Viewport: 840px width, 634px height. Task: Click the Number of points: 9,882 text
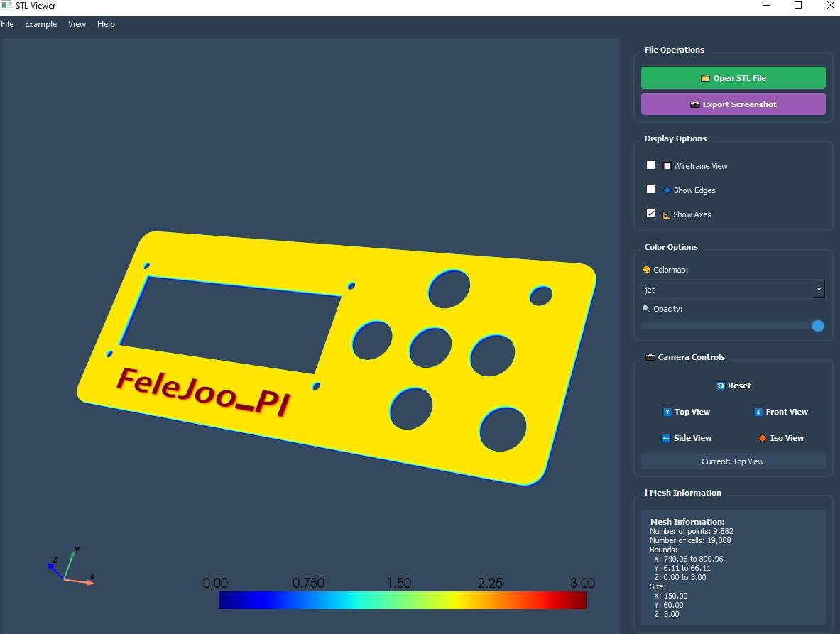pyautogui.click(x=692, y=531)
